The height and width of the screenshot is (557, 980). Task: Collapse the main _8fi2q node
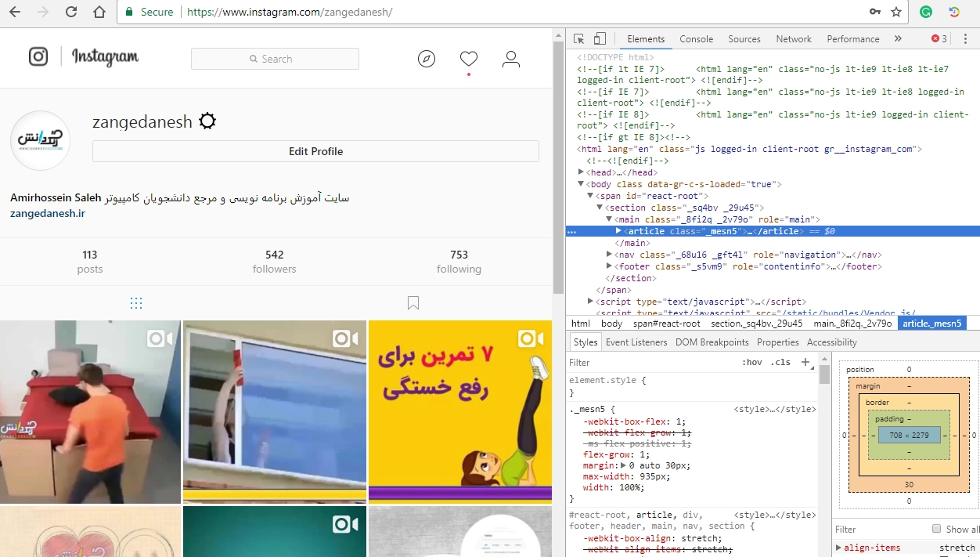coord(609,219)
